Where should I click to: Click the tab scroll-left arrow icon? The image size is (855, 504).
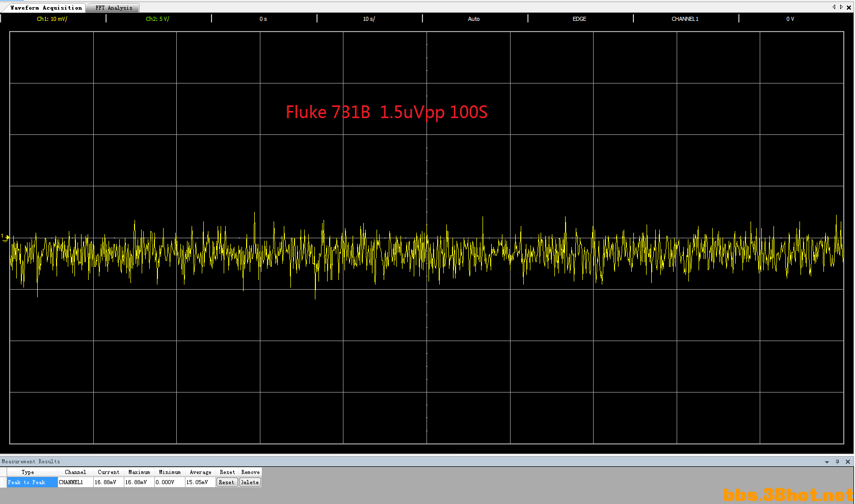pyautogui.click(x=834, y=7)
